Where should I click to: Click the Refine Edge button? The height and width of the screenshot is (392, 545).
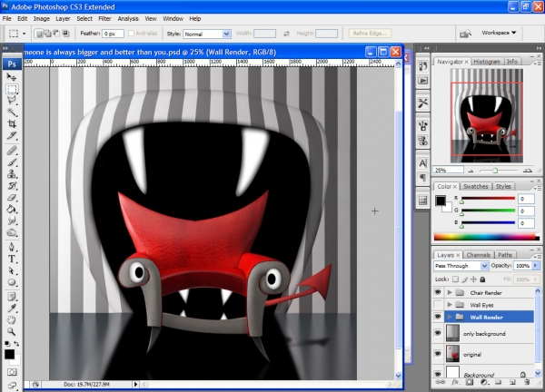[370, 34]
